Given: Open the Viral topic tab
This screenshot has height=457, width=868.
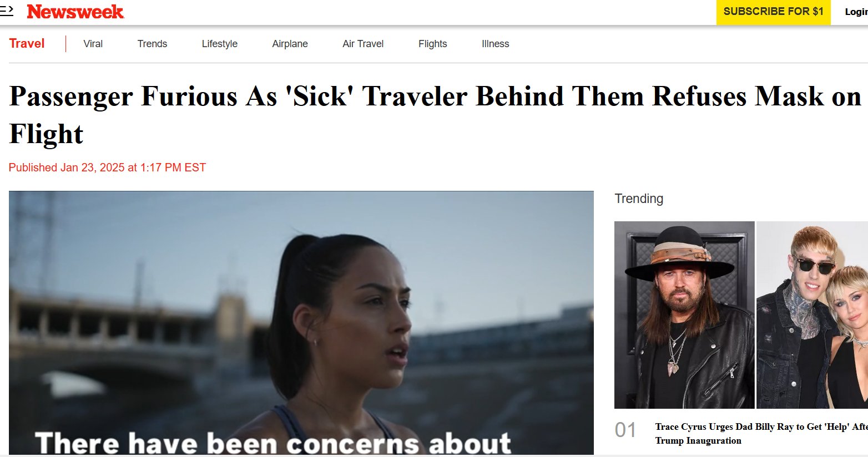Looking at the screenshot, I should (x=93, y=44).
